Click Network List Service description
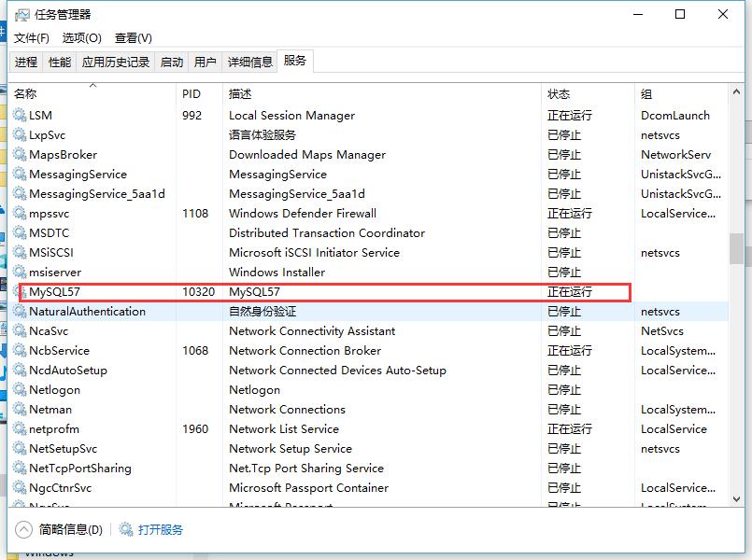 pyautogui.click(x=284, y=429)
